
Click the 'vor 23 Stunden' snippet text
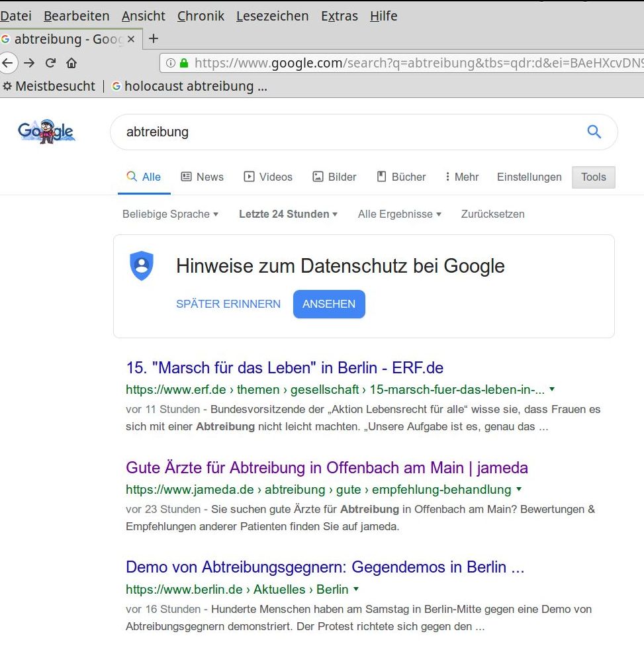pos(163,510)
